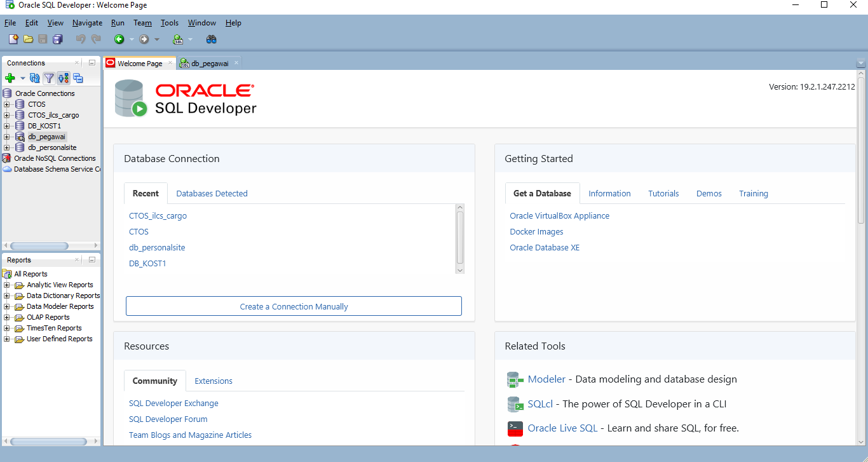Click the Open folder toolbar icon

pyautogui.click(x=28, y=39)
